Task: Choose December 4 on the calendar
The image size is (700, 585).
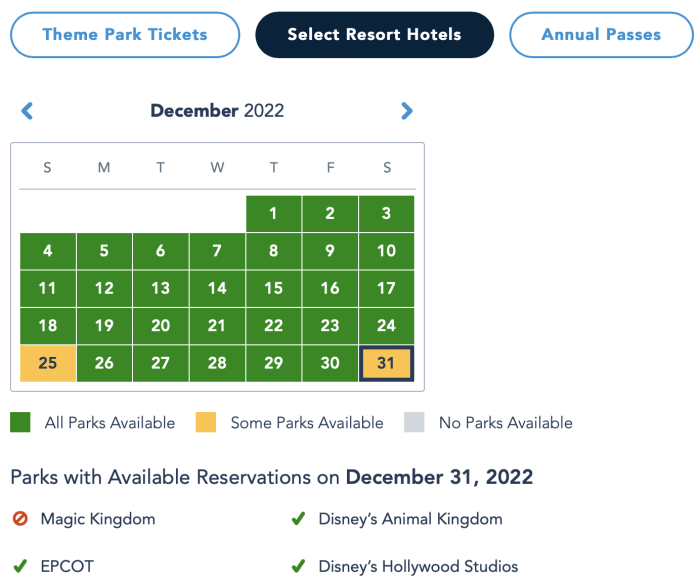Action: [x=48, y=251]
